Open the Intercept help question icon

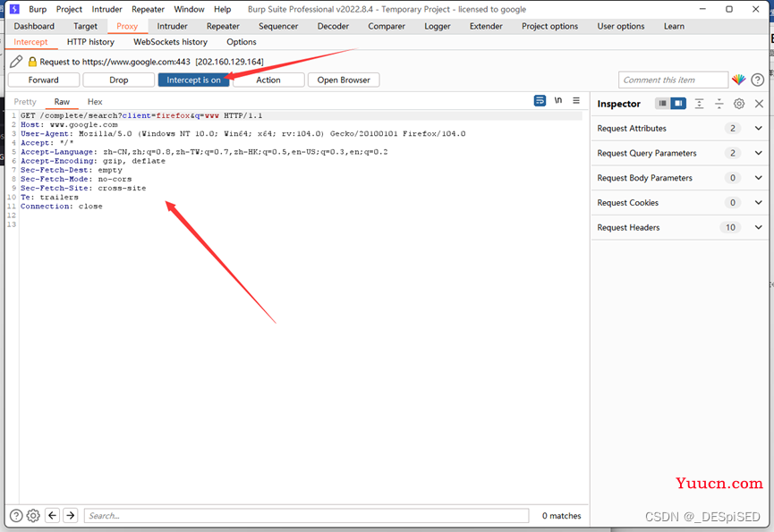click(x=757, y=80)
